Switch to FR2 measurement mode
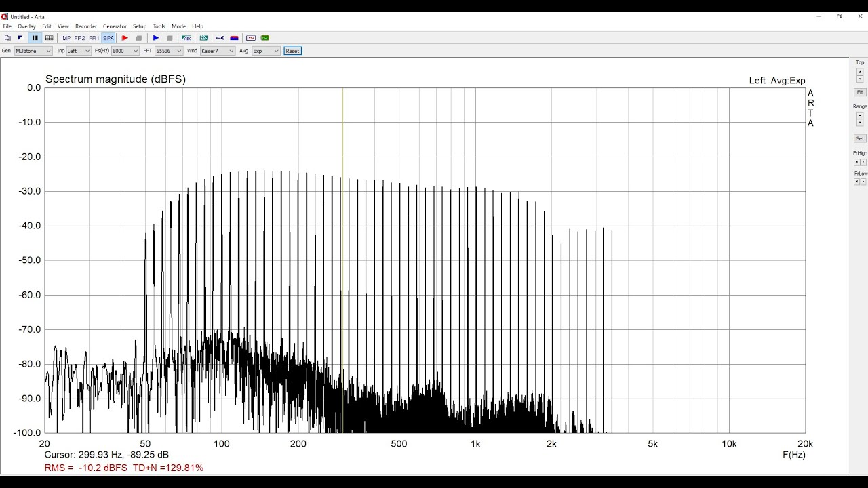This screenshot has width=868, height=488. (80, 38)
